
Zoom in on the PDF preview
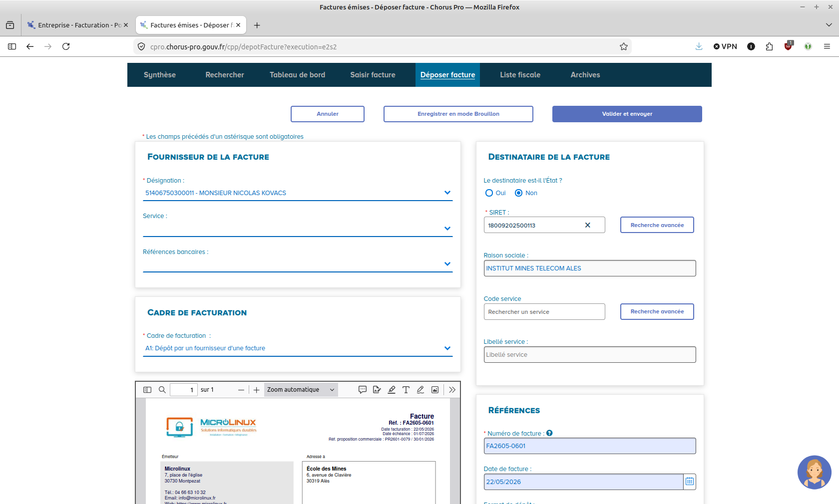(256, 390)
